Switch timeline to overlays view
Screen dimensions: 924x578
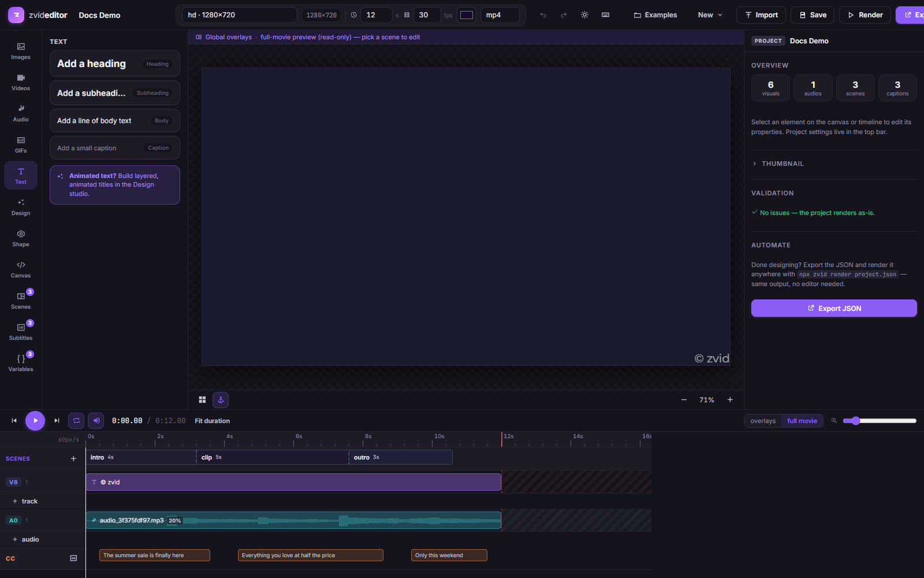763,421
